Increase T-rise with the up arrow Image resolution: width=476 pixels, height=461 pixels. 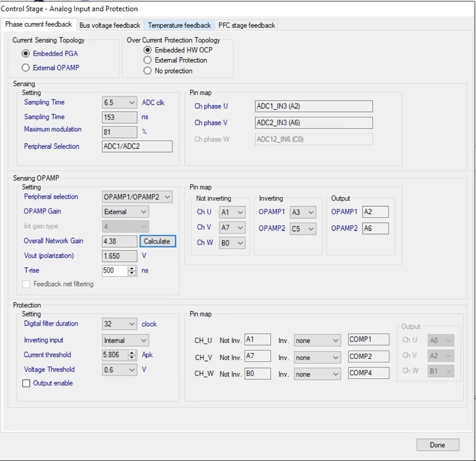coord(132,268)
